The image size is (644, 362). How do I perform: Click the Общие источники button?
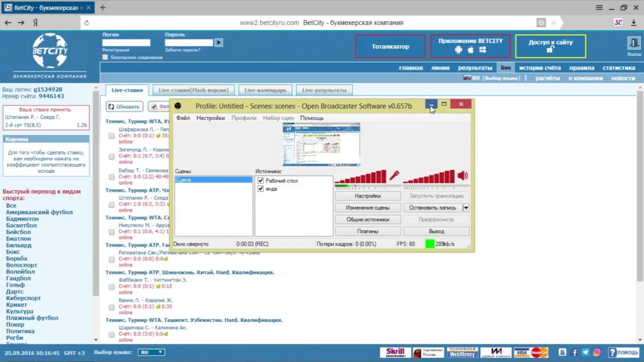pyautogui.click(x=368, y=220)
